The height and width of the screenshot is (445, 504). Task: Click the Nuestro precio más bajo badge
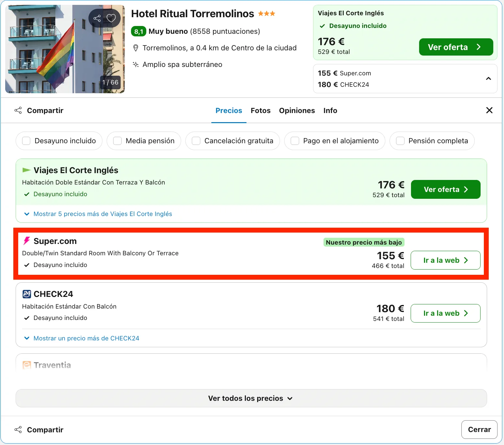click(x=364, y=242)
